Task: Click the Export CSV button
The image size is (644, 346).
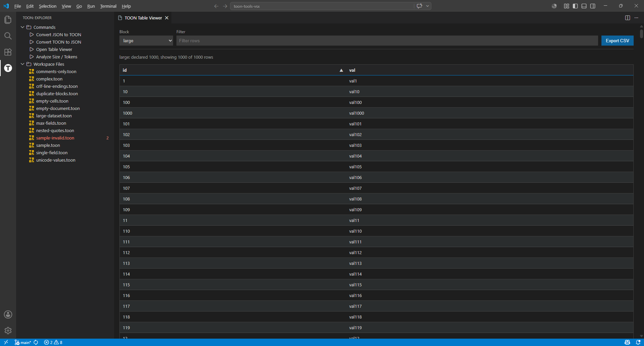Action: [617, 41]
